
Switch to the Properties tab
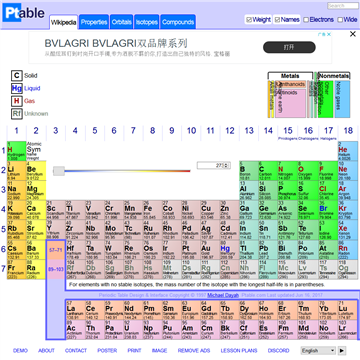[94, 22]
